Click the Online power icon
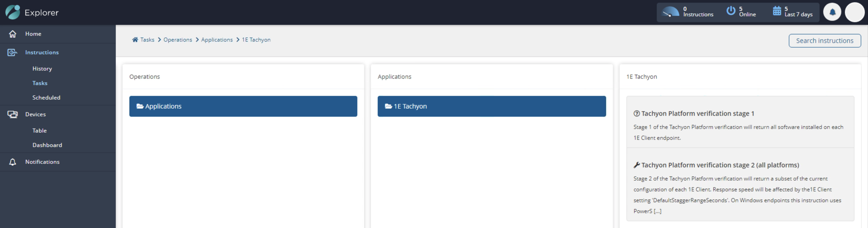Screen dimensions: 868x228 pos(730,11)
